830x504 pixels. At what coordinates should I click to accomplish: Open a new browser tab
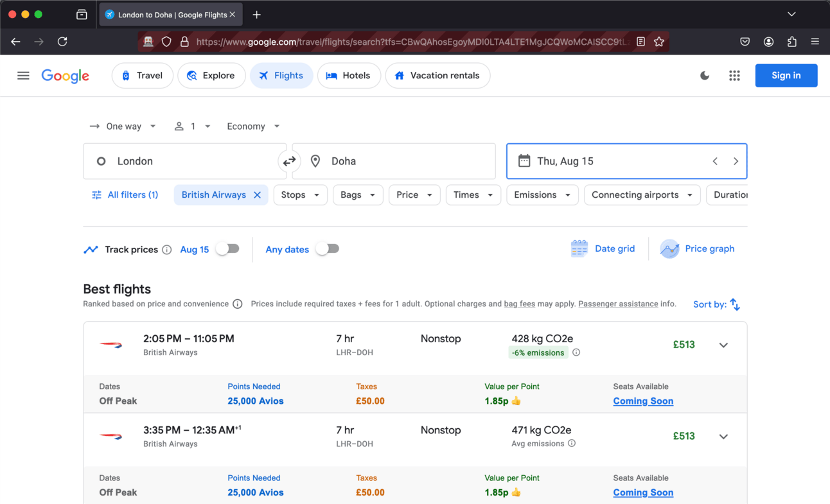coord(256,15)
